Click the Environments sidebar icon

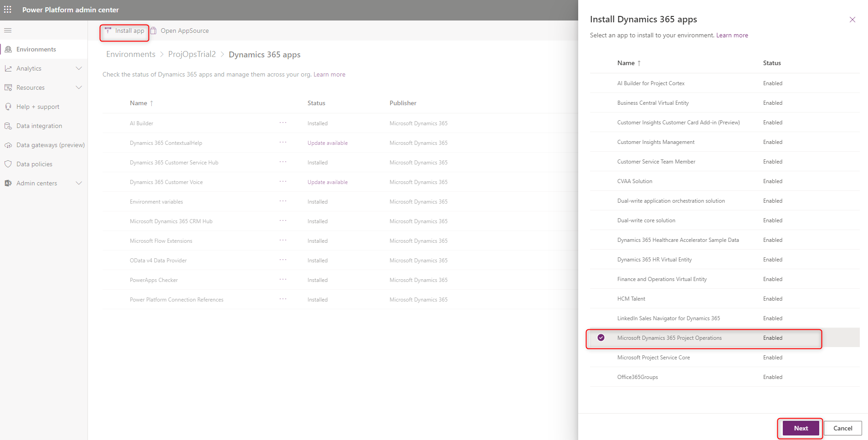tap(8, 49)
